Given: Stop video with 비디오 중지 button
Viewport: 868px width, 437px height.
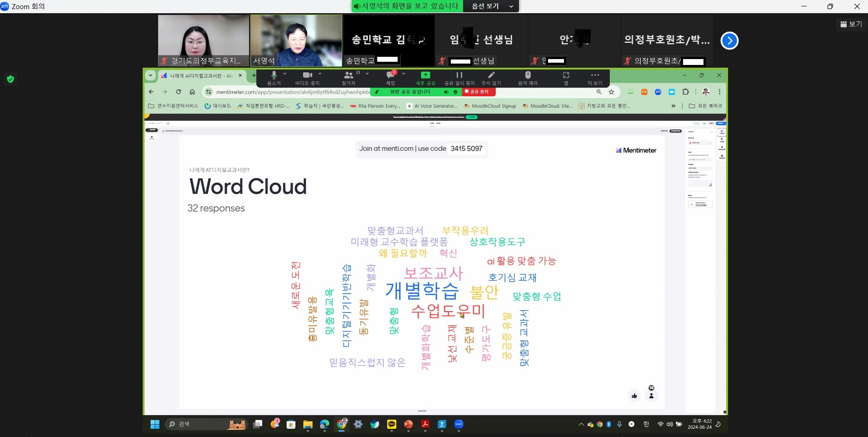Looking at the screenshot, I should [x=308, y=77].
